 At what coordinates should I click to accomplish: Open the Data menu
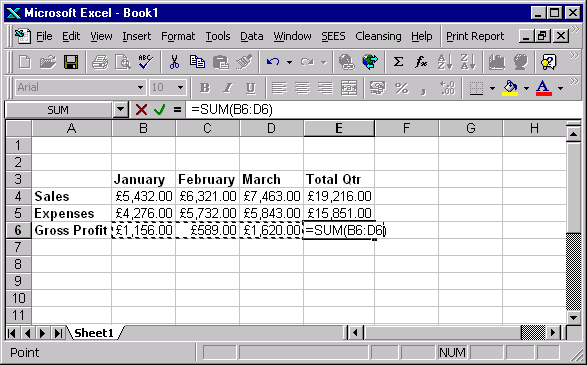(x=252, y=36)
